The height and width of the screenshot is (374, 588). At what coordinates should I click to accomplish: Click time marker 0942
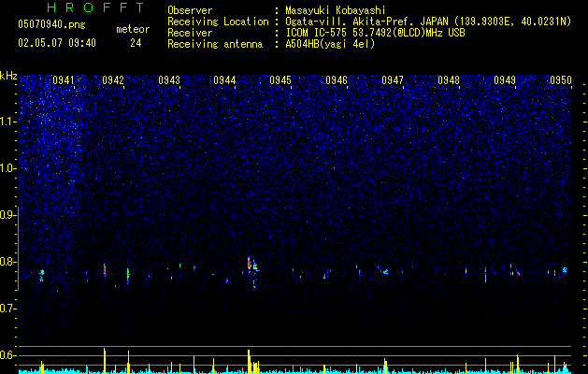click(113, 80)
